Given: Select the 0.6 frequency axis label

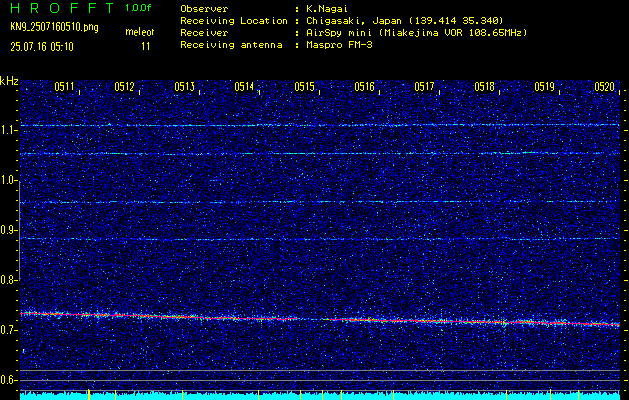Looking at the screenshot, I should click(8, 380).
